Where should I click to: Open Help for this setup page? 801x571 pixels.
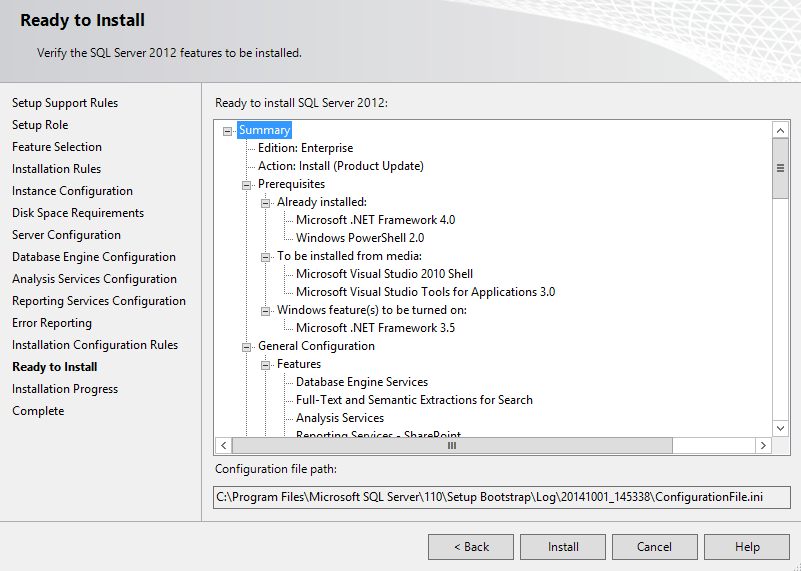coord(747,547)
